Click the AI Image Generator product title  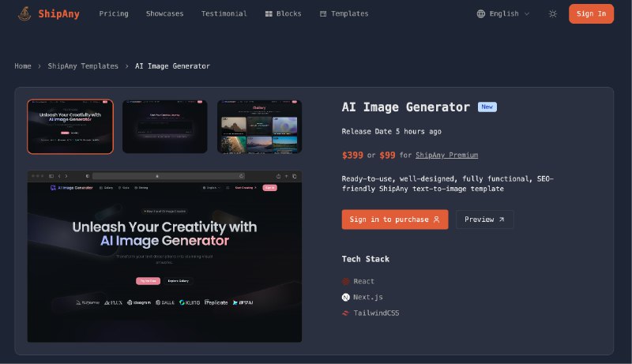coord(406,107)
